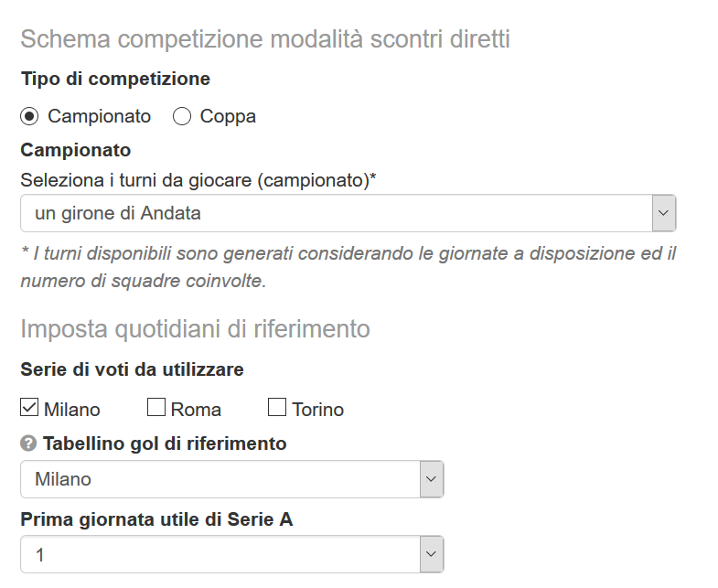Click 'Prima giornata utile di Serie A' label
This screenshot has width=718, height=588.
pyautogui.click(x=156, y=519)
